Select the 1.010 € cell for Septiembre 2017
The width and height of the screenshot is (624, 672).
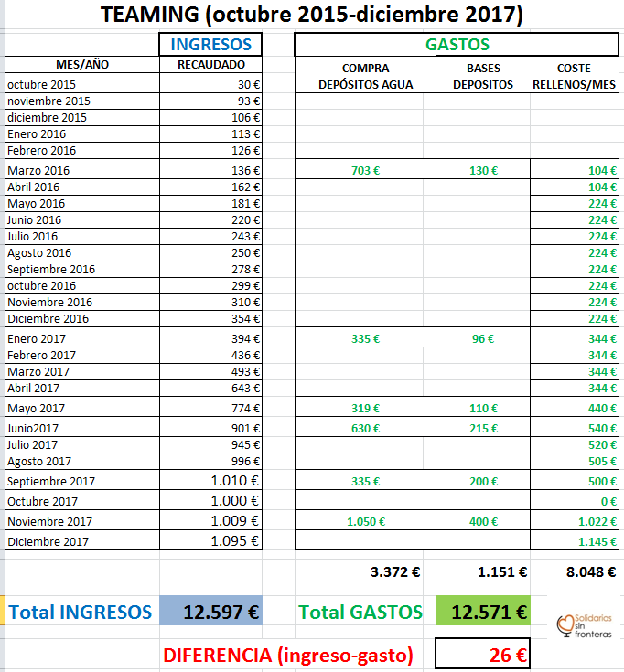(x=210, y=481)
